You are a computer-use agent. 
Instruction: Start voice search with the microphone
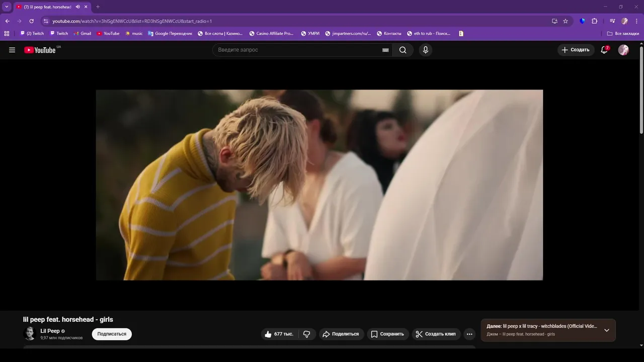(x=426, y=50)
